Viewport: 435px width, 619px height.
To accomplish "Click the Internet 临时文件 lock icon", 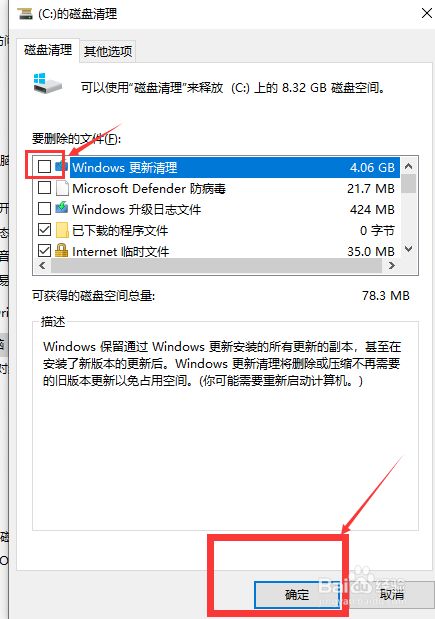I will [x=62, y=251].
